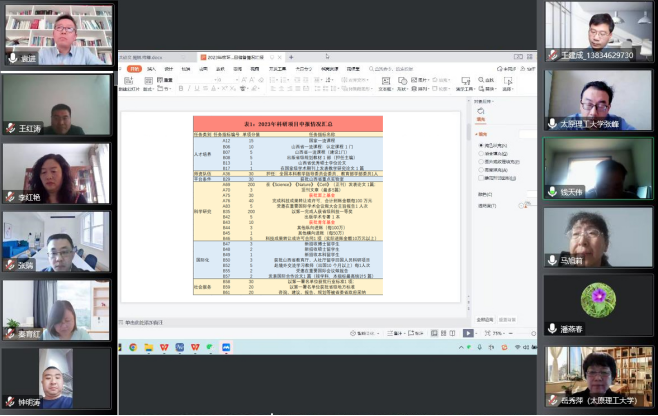Click the Chrome icon in the taskbar
The height and width of the screenshot is (416, 658).
click(x=132, y=347)
